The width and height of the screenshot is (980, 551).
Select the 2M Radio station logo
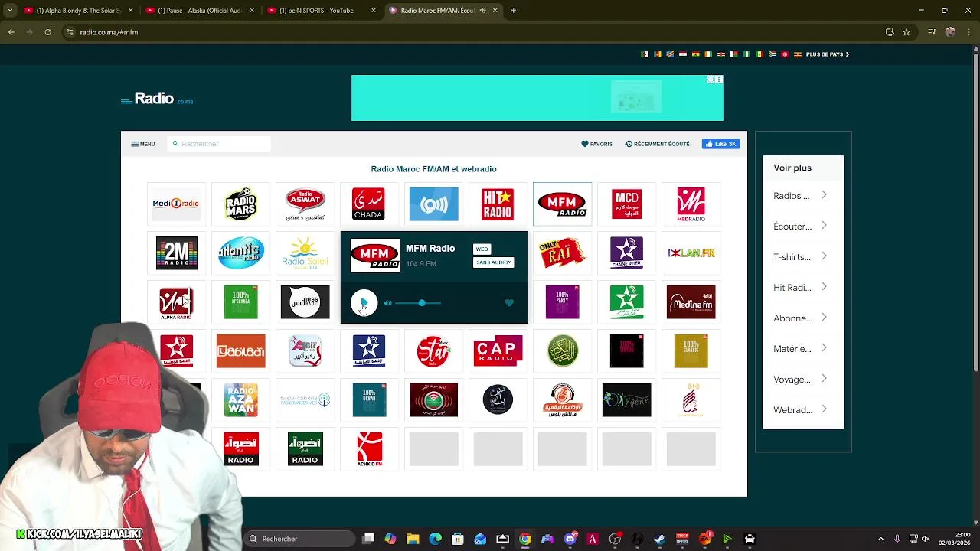[176, 253]
